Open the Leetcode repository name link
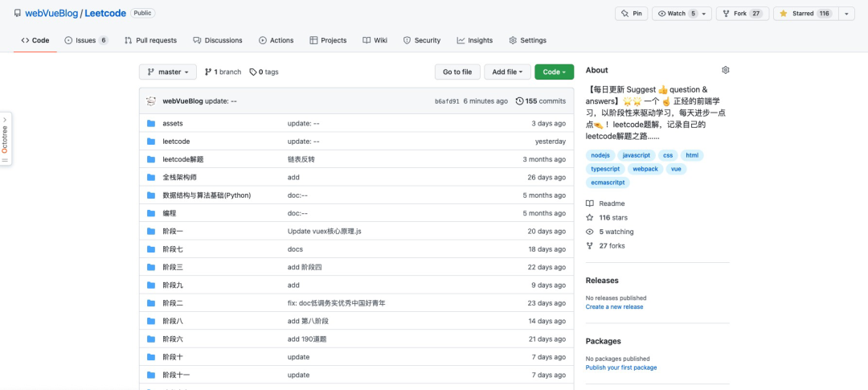The image size is (868, 390). tap(105, 14)
